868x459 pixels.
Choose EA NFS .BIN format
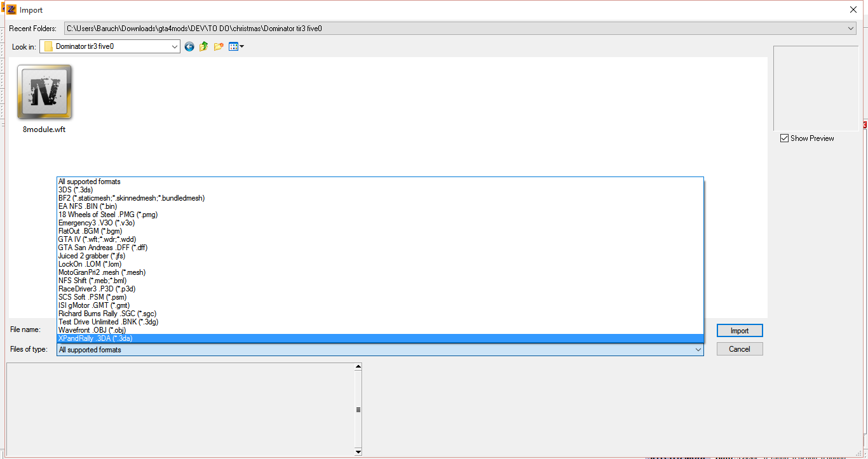(x=380, y=206)
